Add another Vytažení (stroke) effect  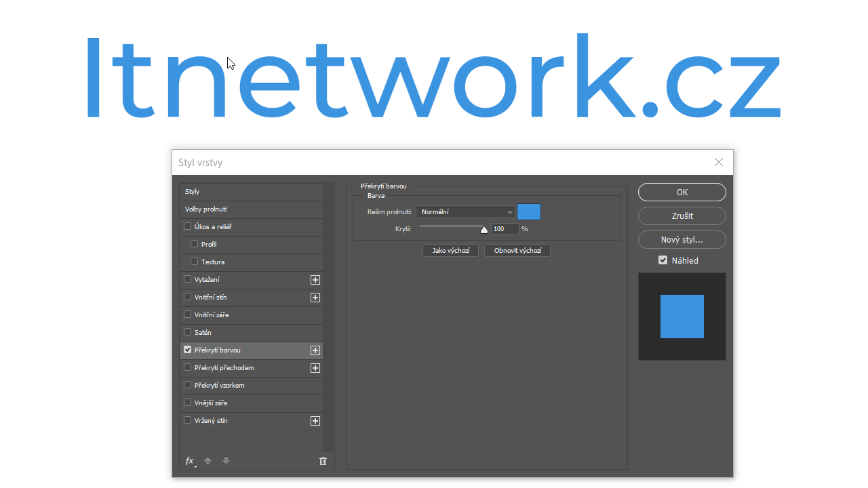pyautogui.click(x=315, y=280)
